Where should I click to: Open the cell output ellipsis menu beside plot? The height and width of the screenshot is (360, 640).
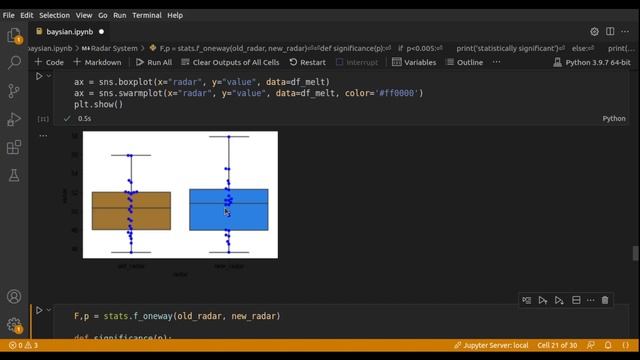tap(43, 136)
